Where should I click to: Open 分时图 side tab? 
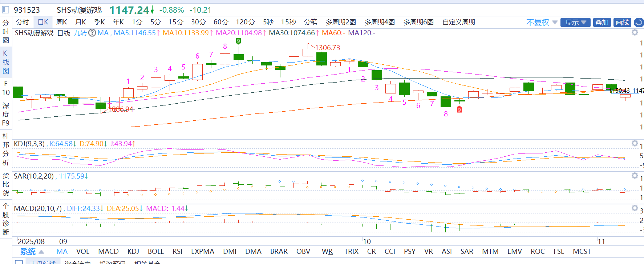(x=6, y=31)
